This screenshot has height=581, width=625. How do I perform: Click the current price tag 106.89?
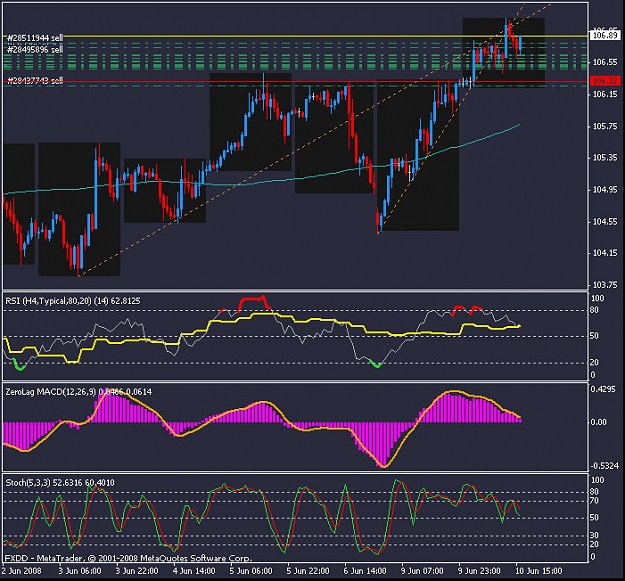[x=605, y=35]
